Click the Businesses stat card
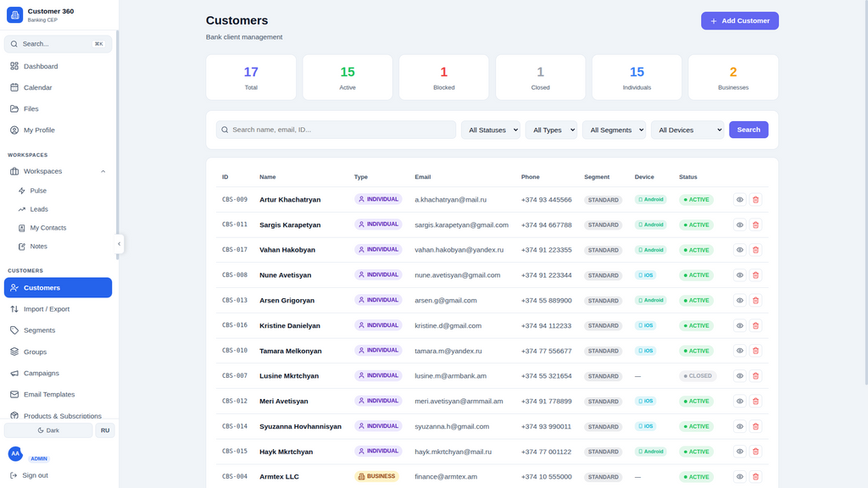The width and height of the screenshot is (868, 488). (733, 77)
